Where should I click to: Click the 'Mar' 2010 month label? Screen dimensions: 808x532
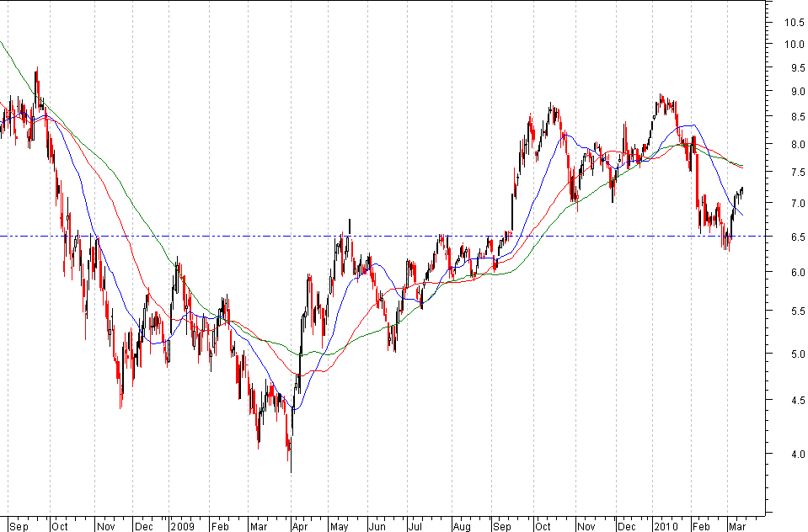pyautogui.click(x=737, y=526)
